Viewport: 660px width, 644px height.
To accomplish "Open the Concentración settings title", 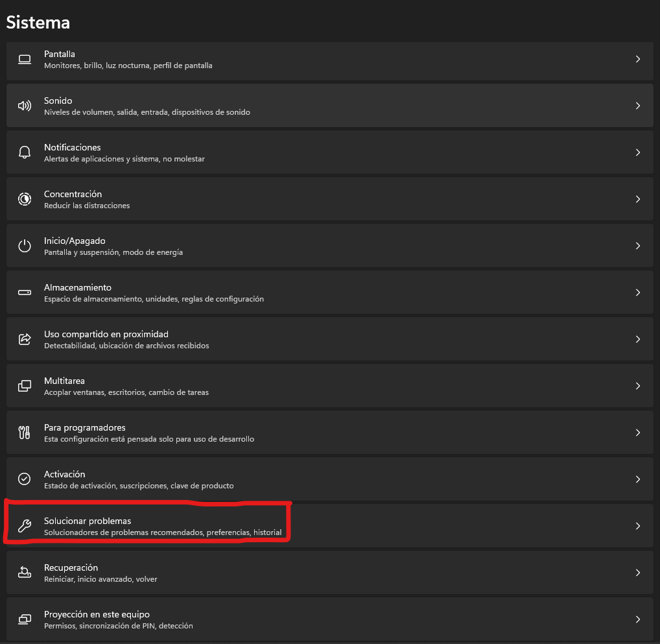I will pos(73,194).
